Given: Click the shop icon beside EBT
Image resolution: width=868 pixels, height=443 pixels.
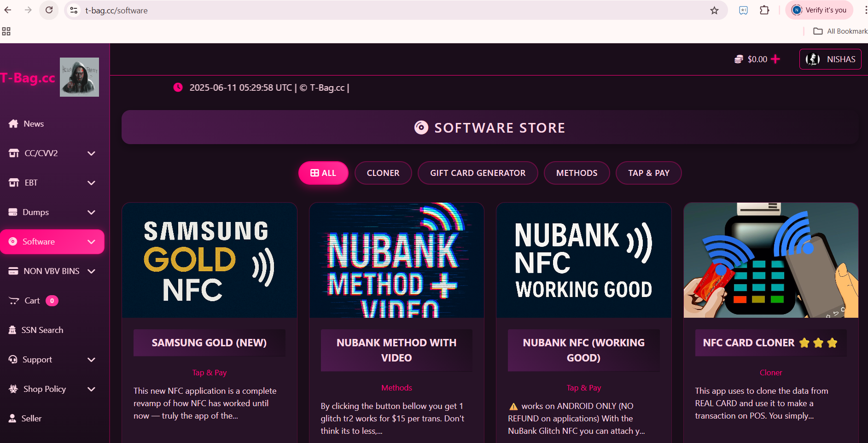Looking at the screenshot, I should [14, 182].
